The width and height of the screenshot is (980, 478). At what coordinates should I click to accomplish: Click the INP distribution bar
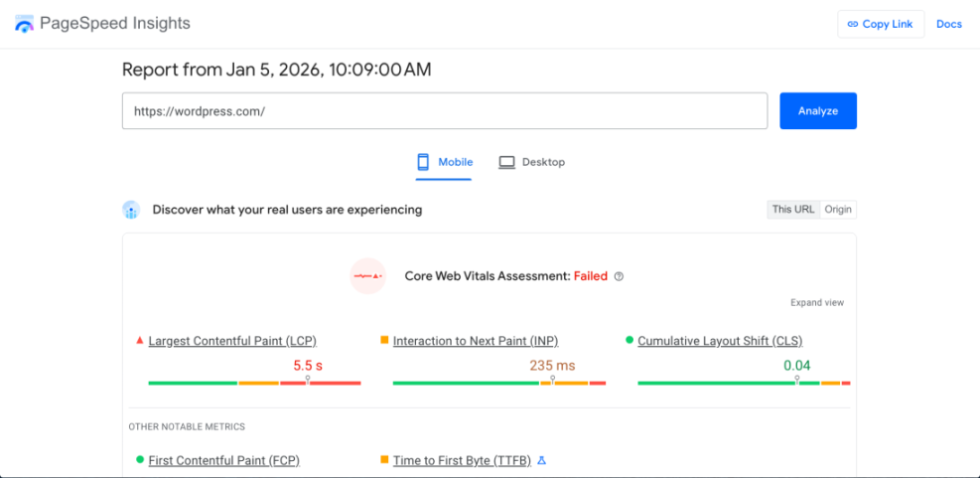click(499, 383)
